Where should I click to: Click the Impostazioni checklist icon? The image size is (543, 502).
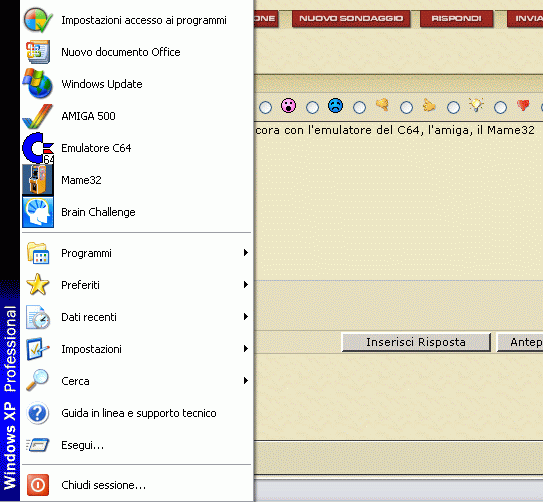click(38, 349)
